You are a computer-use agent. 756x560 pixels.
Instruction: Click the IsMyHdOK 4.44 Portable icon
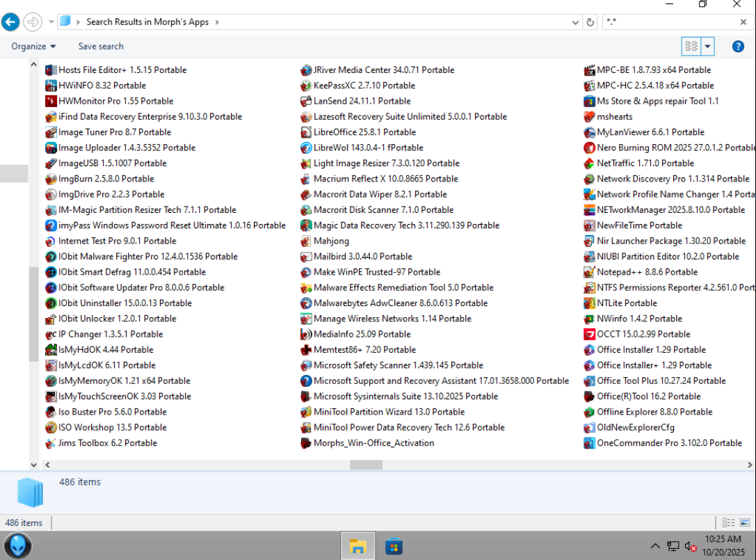point(51,350)
